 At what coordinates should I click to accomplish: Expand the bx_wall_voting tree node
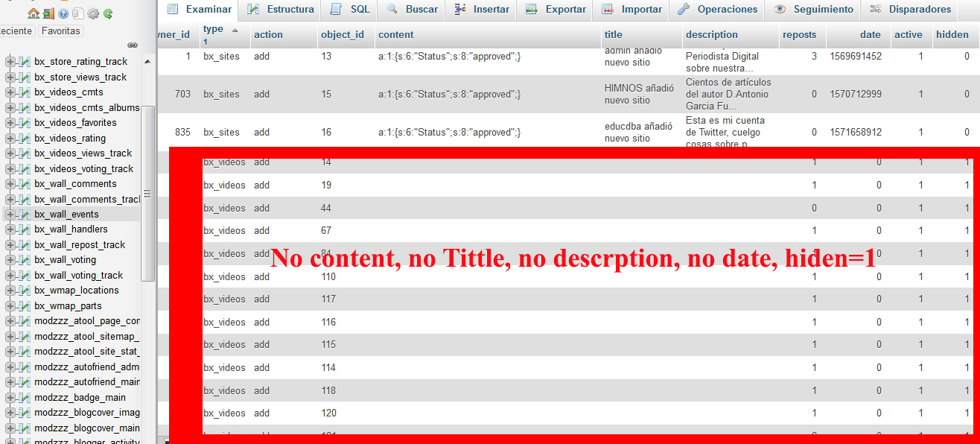(10, 260)
